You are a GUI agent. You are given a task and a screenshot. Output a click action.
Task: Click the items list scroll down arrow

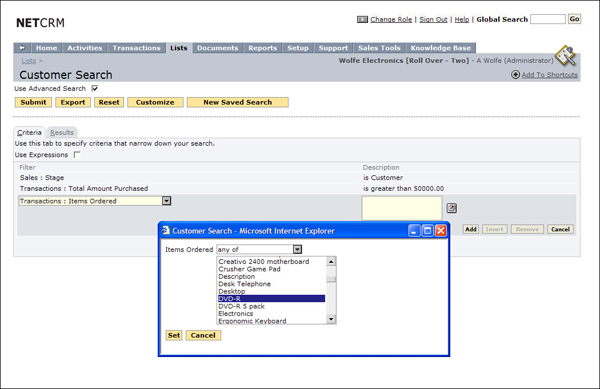pos(331,319)
